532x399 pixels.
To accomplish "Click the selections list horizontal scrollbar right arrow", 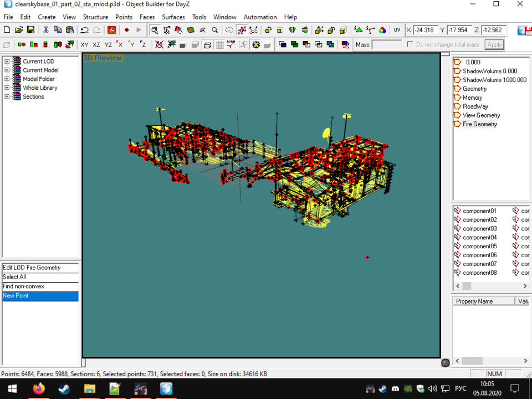I will pyautogui.click(x=525, y=286).
